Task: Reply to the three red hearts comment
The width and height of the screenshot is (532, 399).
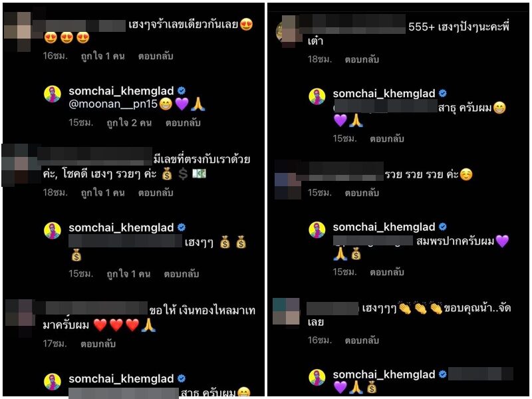Action: click(x=98, y=344)
